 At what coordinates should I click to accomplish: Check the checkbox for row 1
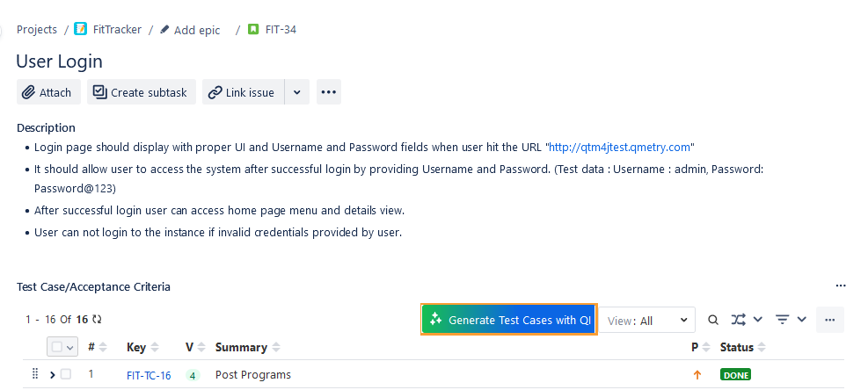(x=66, y=375)
